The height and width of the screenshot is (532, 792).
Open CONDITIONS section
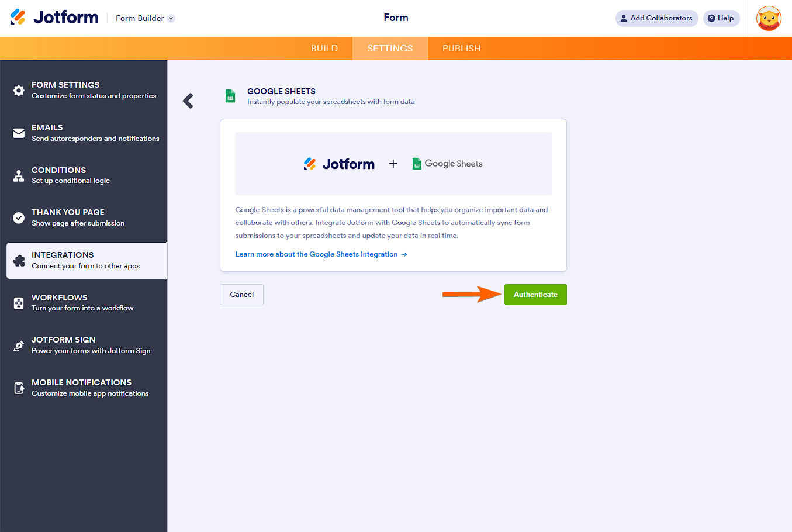(x=87, y=175)
